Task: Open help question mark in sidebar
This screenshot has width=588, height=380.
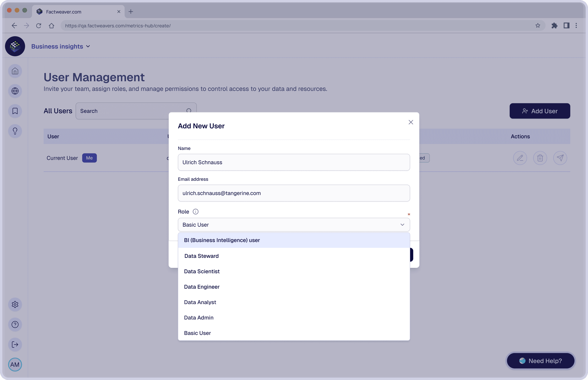Action: [x=15, y=325]
